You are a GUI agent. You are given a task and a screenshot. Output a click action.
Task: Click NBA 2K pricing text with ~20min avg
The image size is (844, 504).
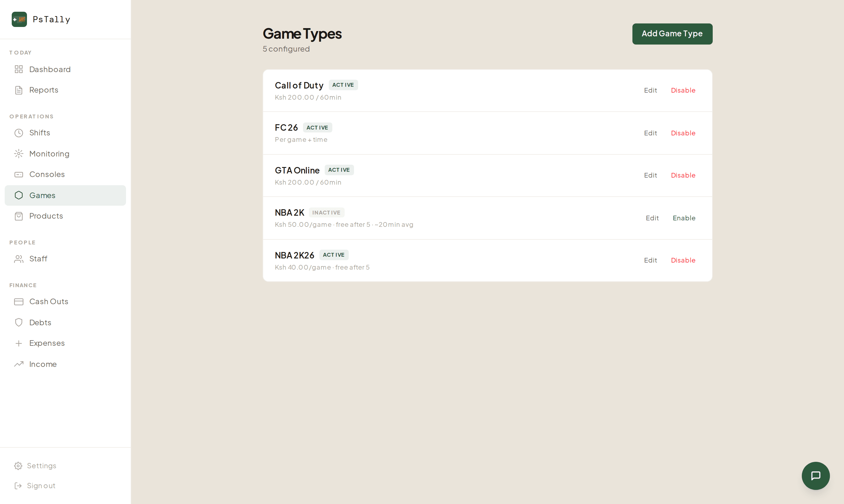344,224
